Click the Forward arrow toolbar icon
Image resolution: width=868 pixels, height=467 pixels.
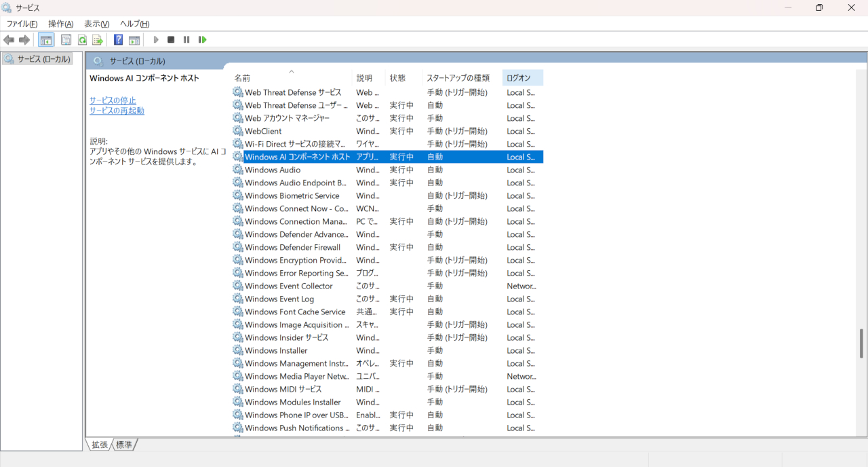tap(24, 40)
